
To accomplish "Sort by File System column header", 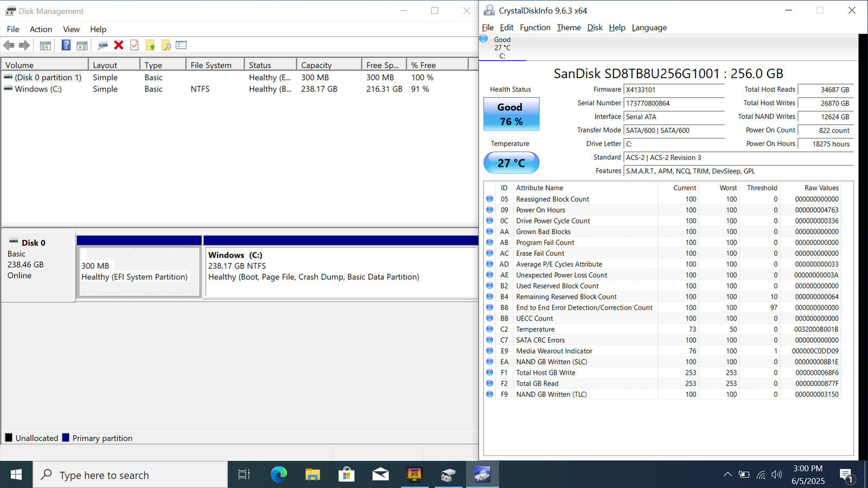I will click(215, 65).
